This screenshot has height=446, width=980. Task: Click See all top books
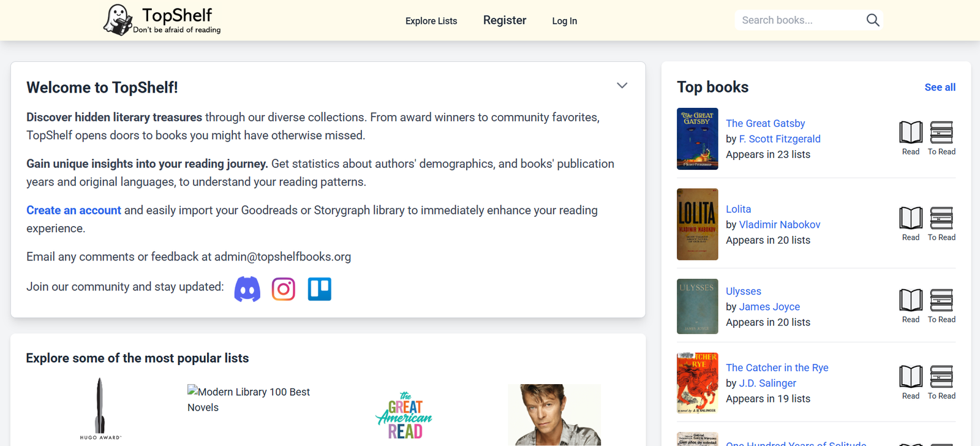pos(940,87)
